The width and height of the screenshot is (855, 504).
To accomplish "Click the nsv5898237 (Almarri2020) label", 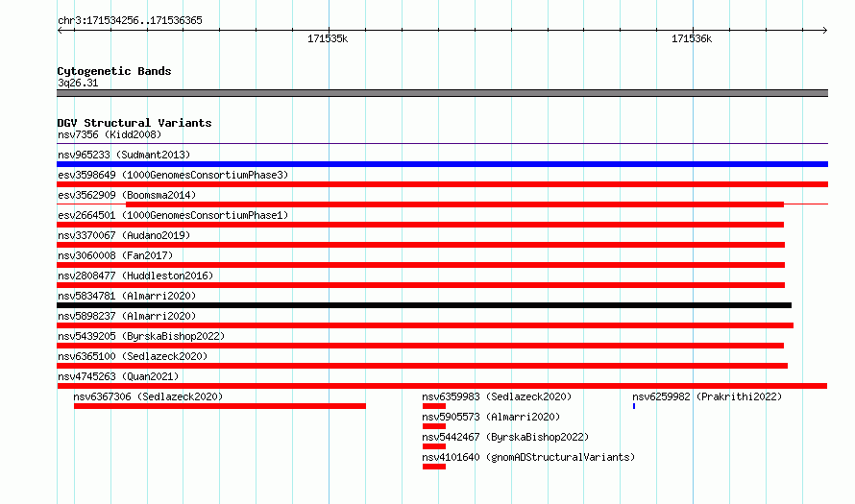I will [x=127, y=316].
